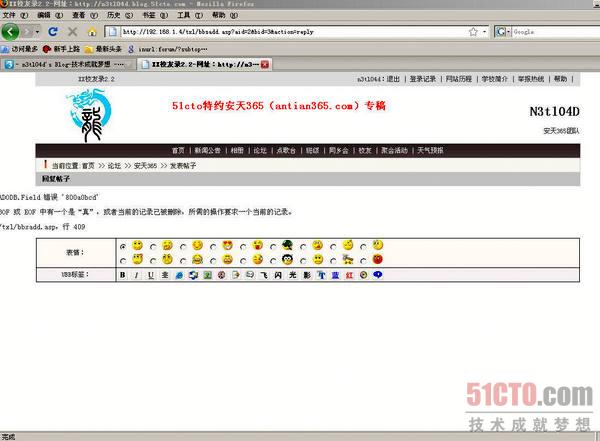Open the back/forward history dropdown arrow
600x441 pixels.
pos(38,32)
